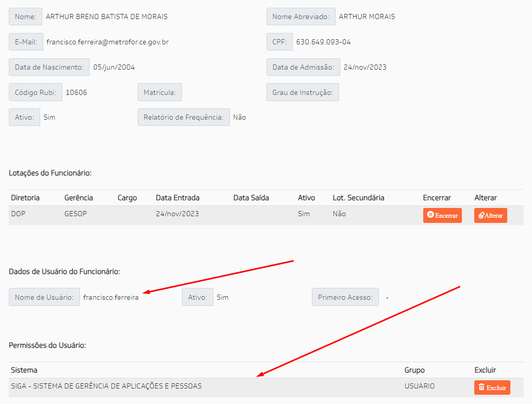Click the Não cell under Lot. Secundária
This screenshot has width=532, height=404.
tap(339, 214)
